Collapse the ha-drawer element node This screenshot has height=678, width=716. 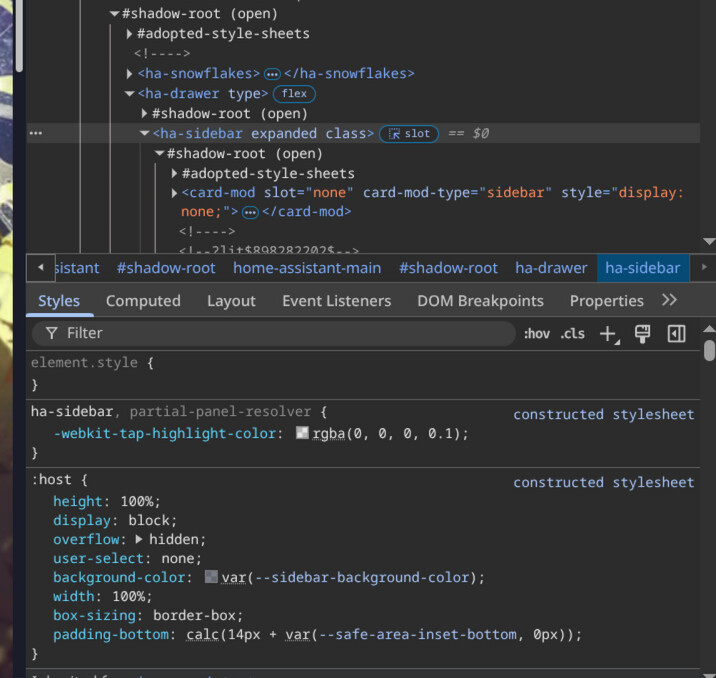click(x=129, y=94)
